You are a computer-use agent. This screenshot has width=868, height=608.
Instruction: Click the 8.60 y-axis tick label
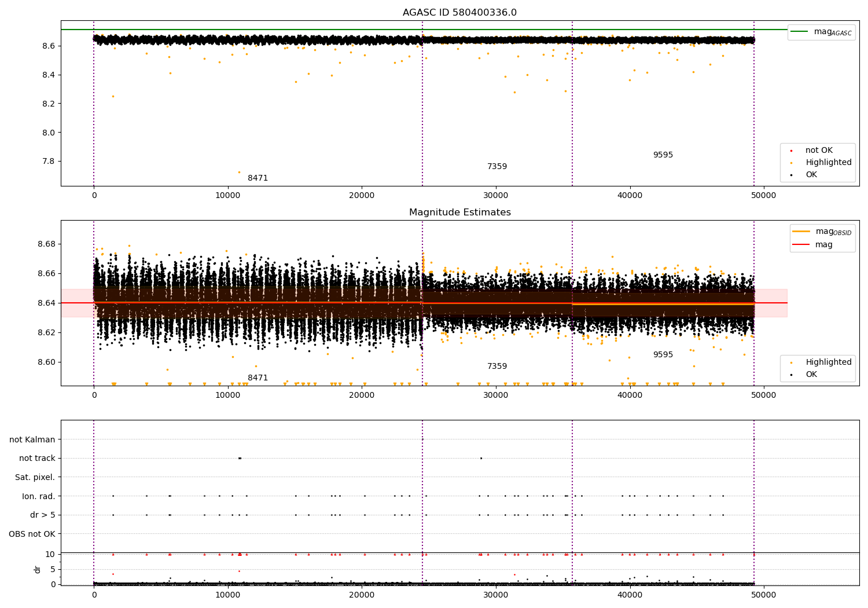(46, 362)
